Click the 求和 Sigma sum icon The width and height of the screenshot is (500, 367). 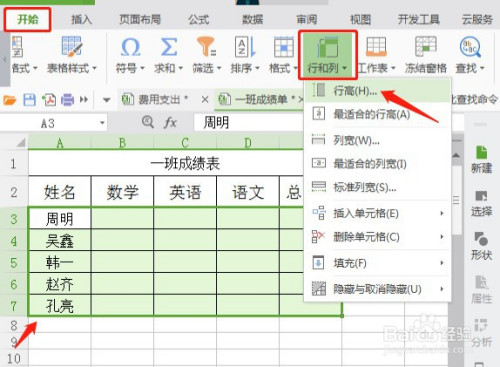[169, 47]
